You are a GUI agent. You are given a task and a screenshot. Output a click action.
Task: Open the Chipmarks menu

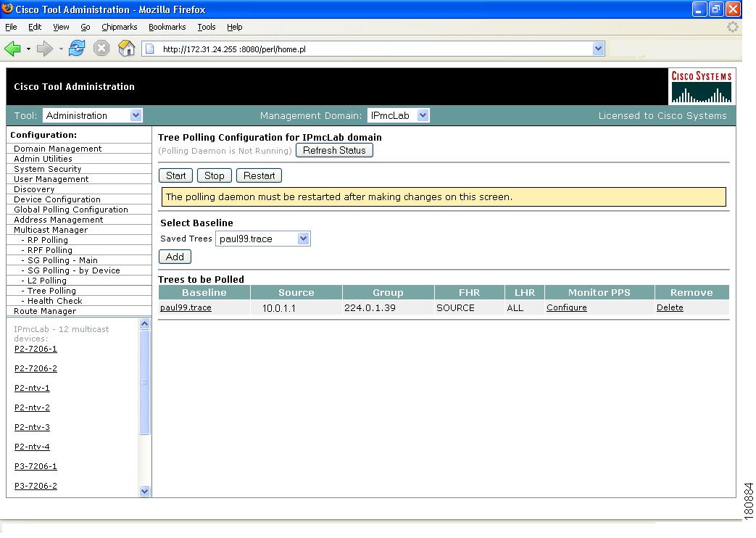[120, 27]
